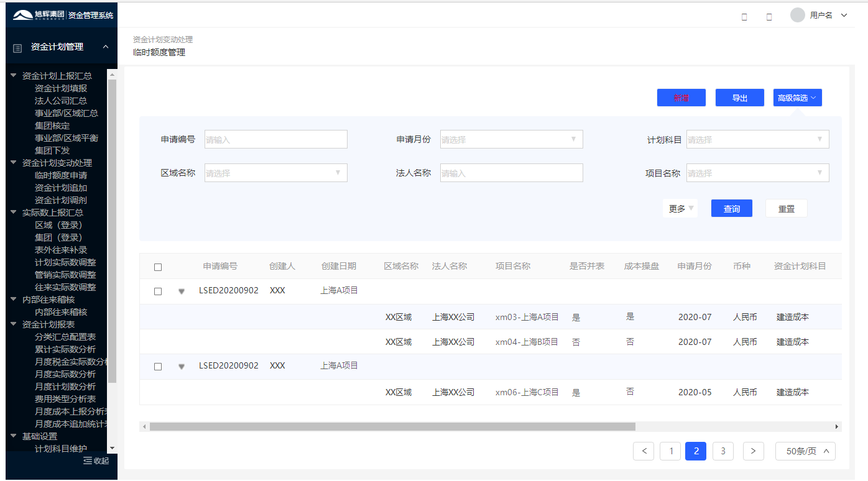The image size is (868, 481).
Task: Click the current page 2 button
Action: pos(696,451)
